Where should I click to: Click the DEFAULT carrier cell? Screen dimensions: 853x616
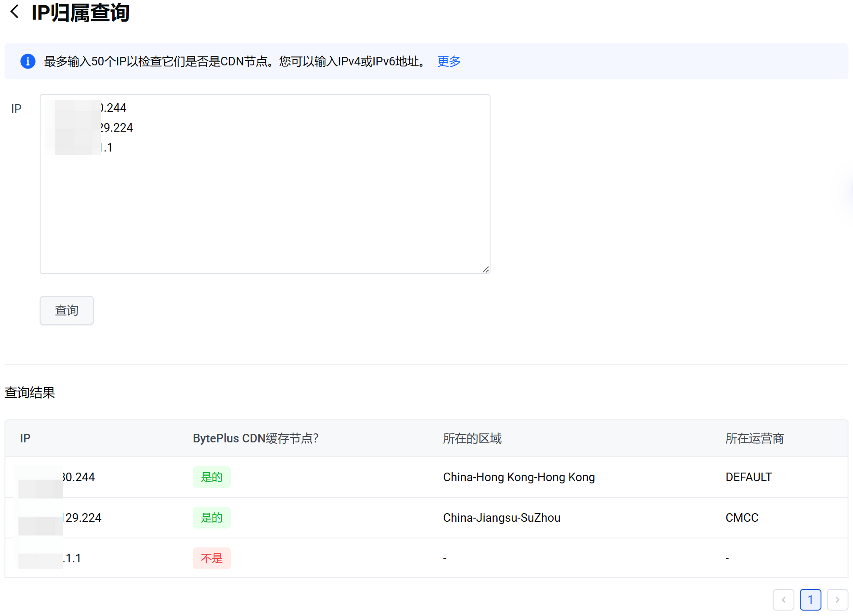click(x=749, y=477)
